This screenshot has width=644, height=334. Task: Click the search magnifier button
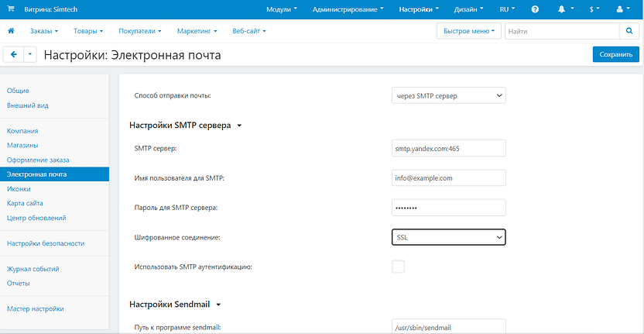(629, 31)
